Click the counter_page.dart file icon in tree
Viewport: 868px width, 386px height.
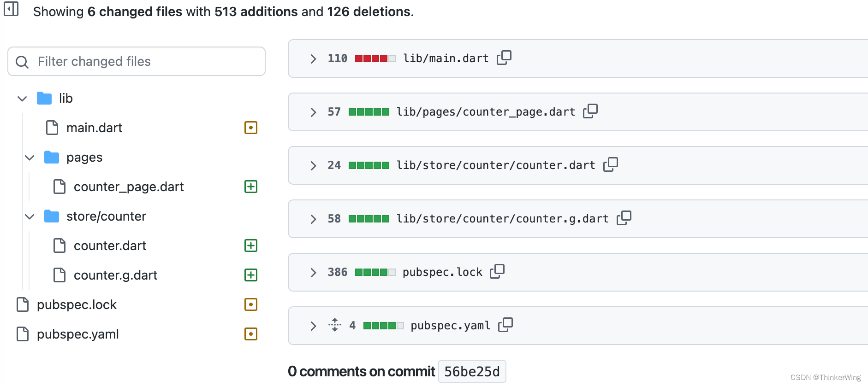pyautogui.click(x=59, y=187)
